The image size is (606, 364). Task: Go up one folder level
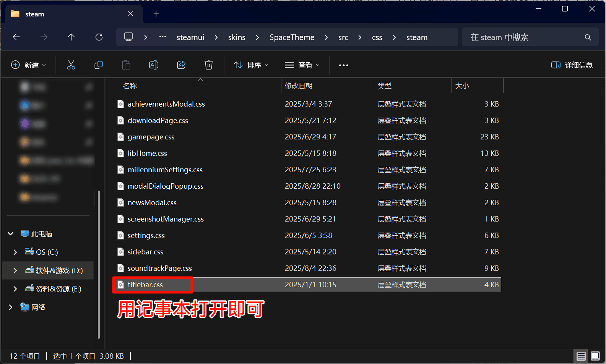(x=71, y=37)
